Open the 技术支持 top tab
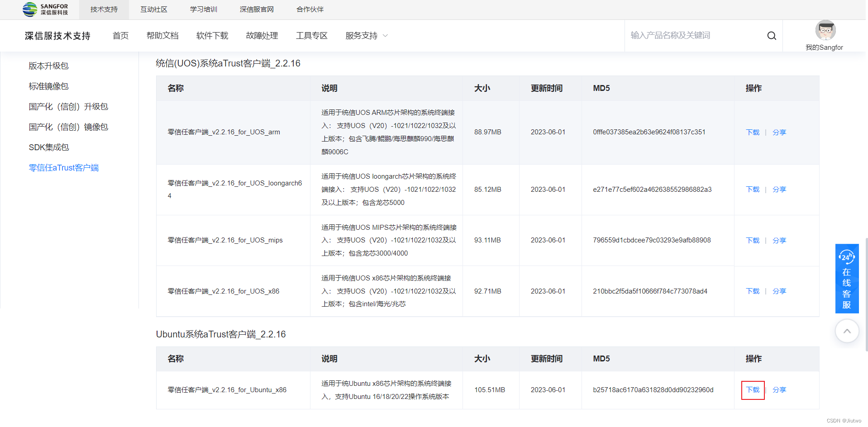The image size is (868, 427). pos(104,9)
